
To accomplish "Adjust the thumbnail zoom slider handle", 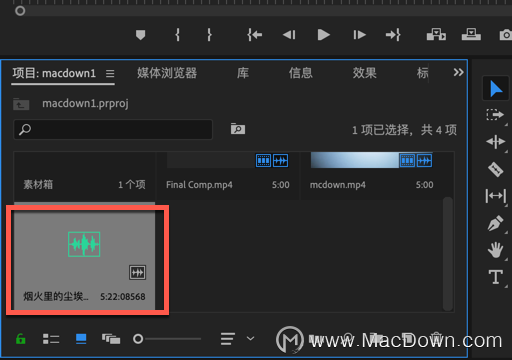I will pos(138,339).
